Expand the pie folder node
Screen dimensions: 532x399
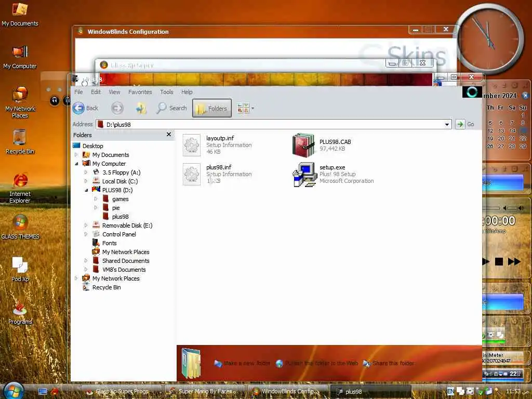[96, 208]
